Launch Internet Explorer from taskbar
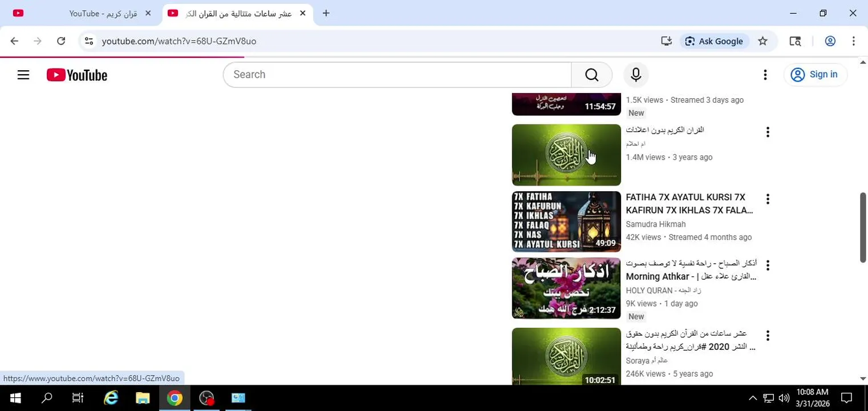 click(111, 398)
